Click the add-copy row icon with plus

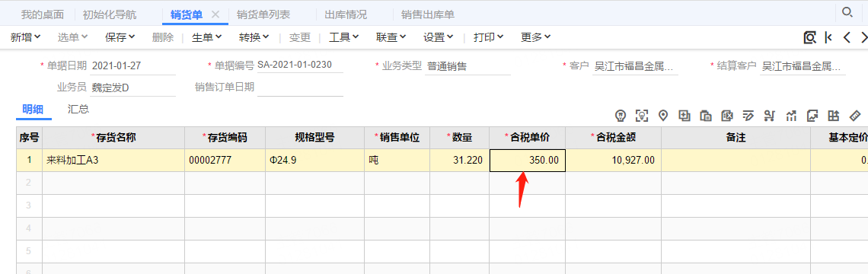click(x=685, y=116)
